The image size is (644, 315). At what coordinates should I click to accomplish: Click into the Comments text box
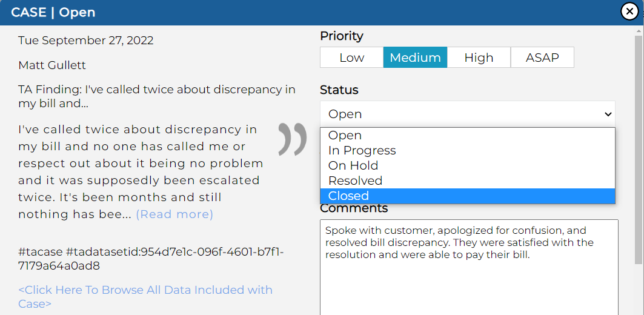[469, 279]
